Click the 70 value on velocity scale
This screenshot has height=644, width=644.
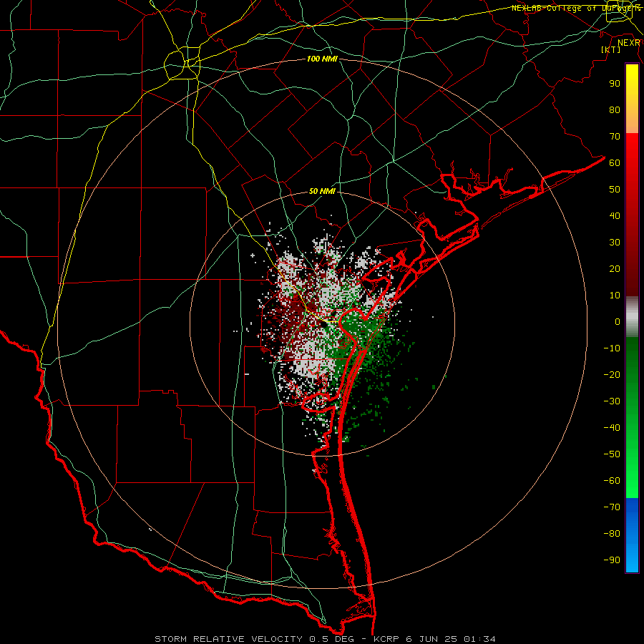[x=615, y=137]
